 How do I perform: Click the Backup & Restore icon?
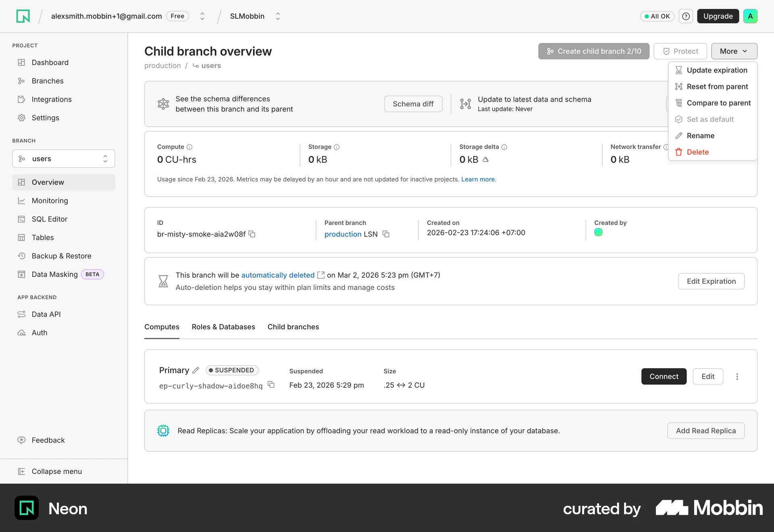22,256
